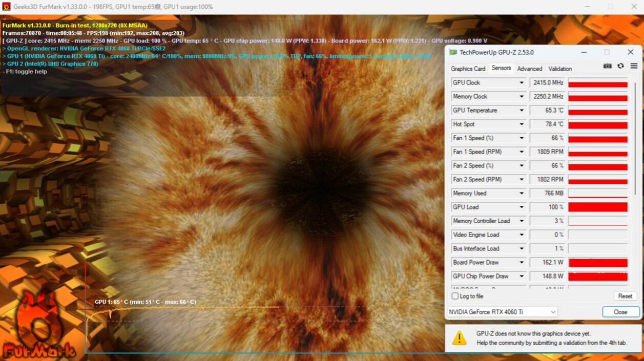
Task: Expand the Fan 1 Speed (%) dropdown
Action: 522,138
